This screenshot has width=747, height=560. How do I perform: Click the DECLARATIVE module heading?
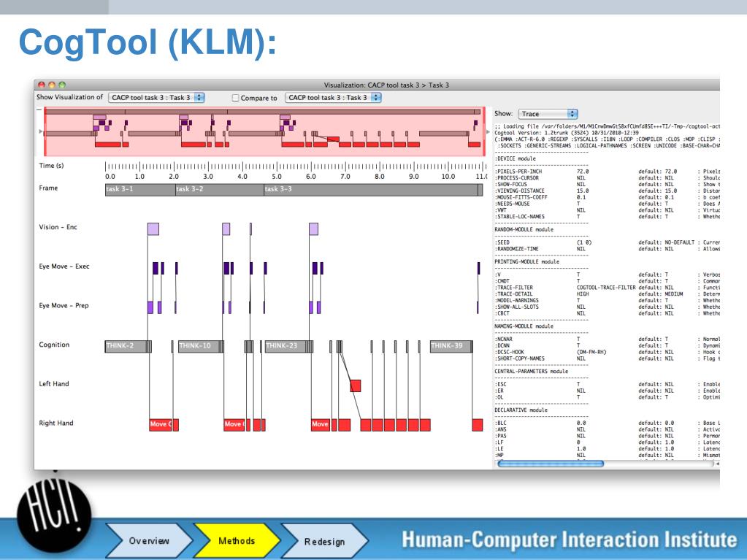pos(521,410)
